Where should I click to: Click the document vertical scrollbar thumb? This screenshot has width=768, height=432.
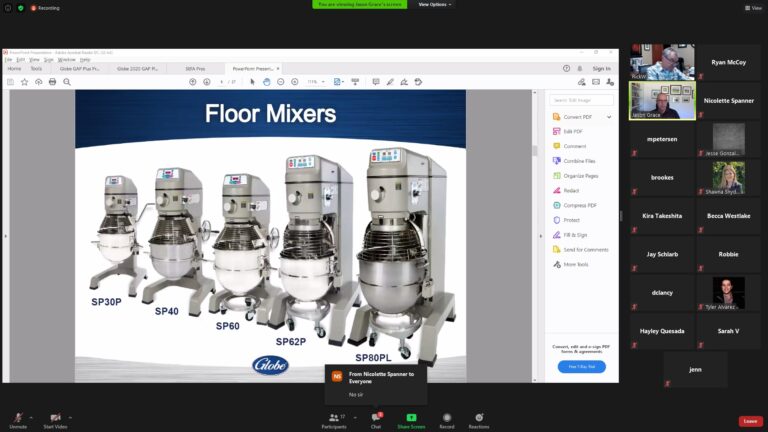coord(534,150)
